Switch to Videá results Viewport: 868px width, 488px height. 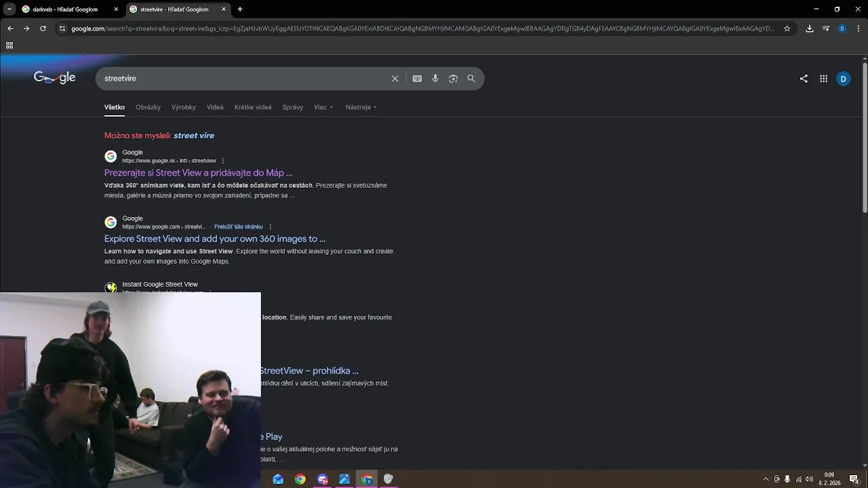pos(215,107)
